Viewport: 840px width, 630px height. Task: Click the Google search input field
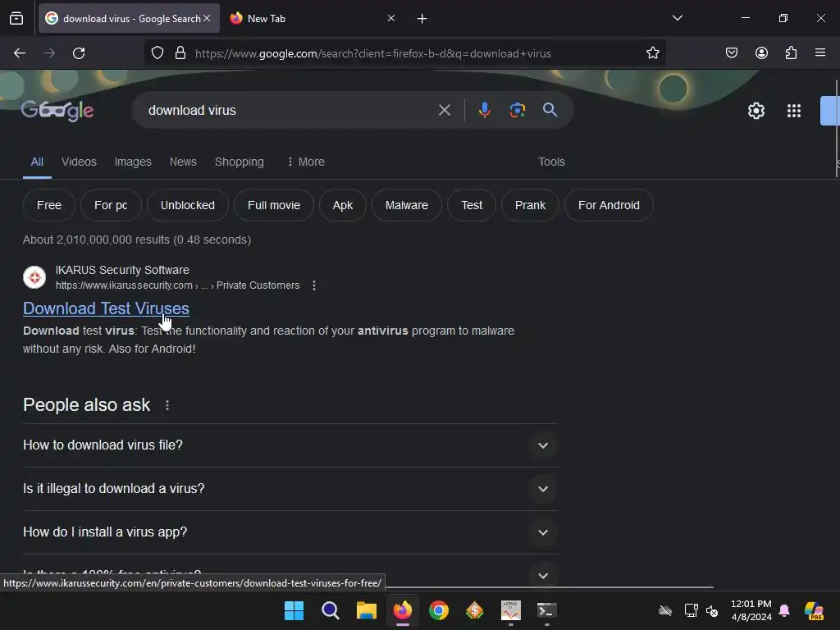(x=290, y=111)
